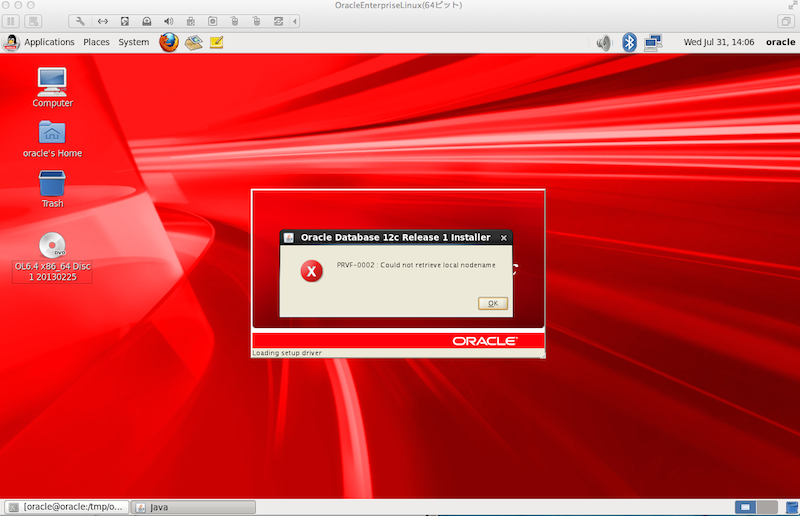Take a VM snapshot via toolbar button

point(33,21)
